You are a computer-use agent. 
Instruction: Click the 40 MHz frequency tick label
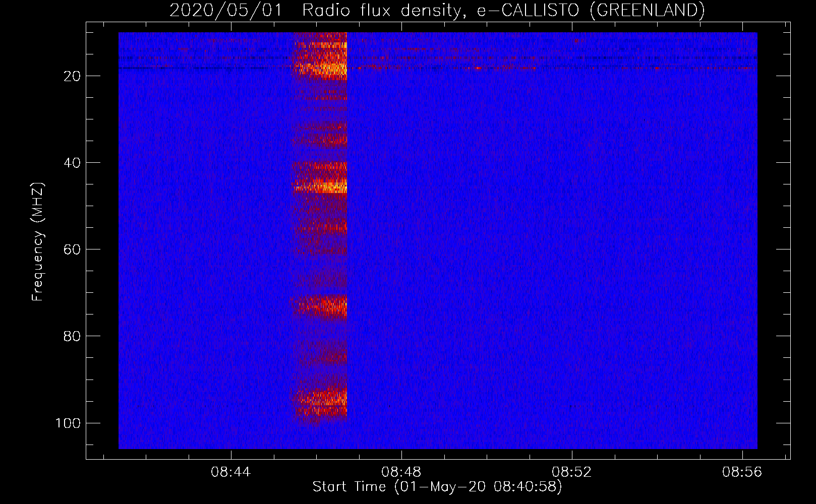click(72, 163)
